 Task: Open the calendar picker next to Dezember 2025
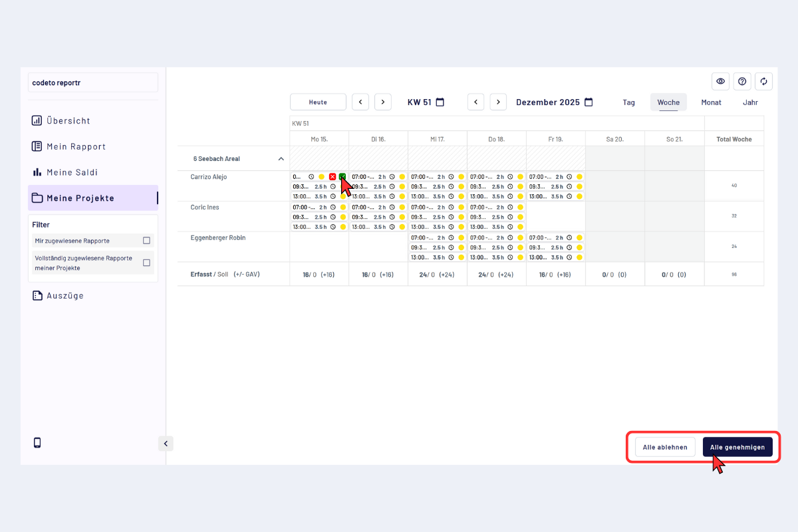[588, 102]
